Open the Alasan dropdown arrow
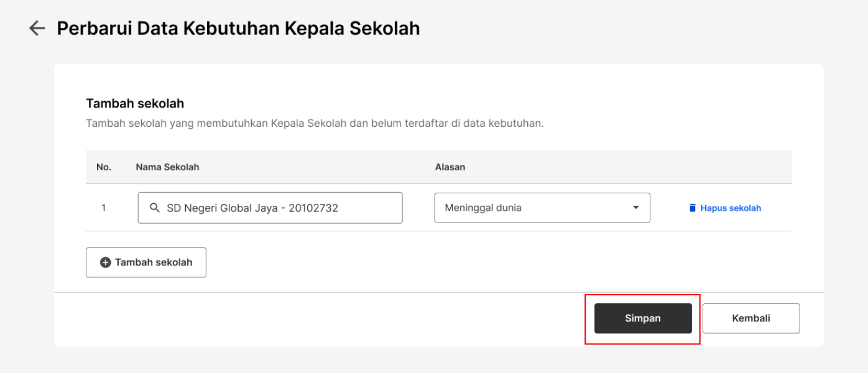Screen dimensions: 868x373 (635, 208)
